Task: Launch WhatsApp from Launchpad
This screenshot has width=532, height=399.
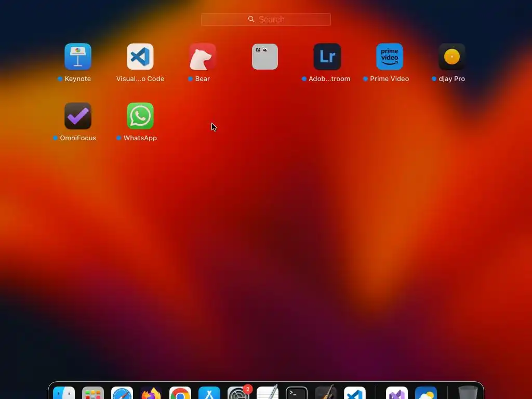Action: pos(140,116)
